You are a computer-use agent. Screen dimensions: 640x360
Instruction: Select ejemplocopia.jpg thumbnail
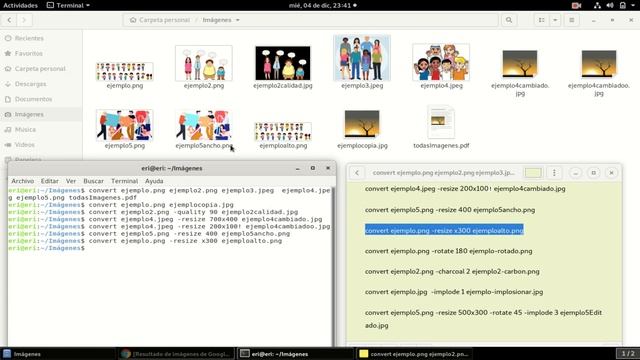(x=362, y=124)
